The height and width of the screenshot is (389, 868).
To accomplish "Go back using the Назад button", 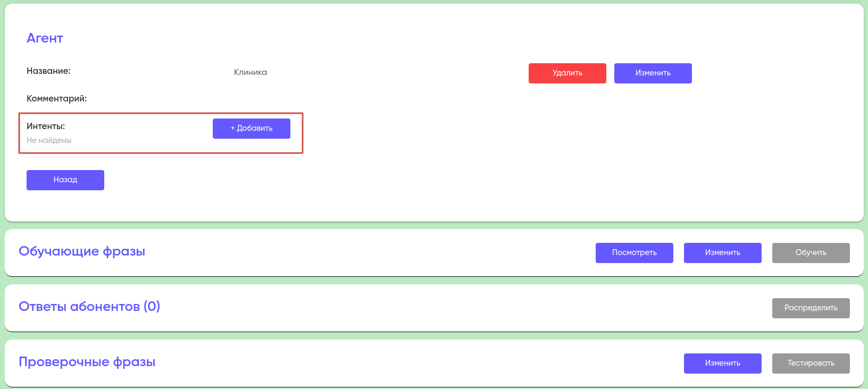I will coord(65,180).
